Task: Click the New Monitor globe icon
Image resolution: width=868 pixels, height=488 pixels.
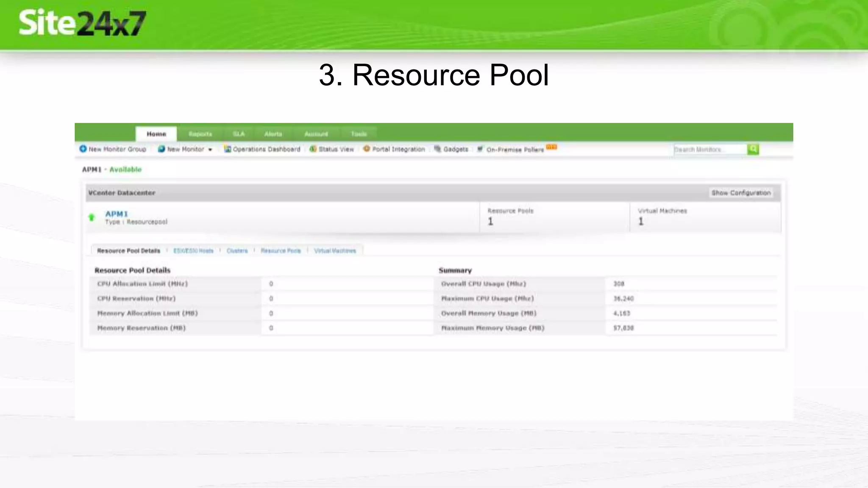Action: pyautogui.click(x=161, y=149)
